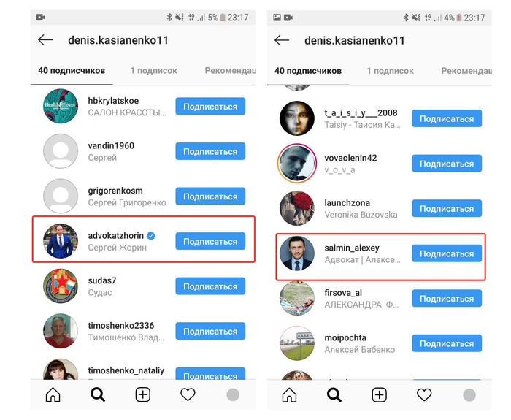
Task: Open home icon in right bottom bar
Action: click(x=289, y=395)
